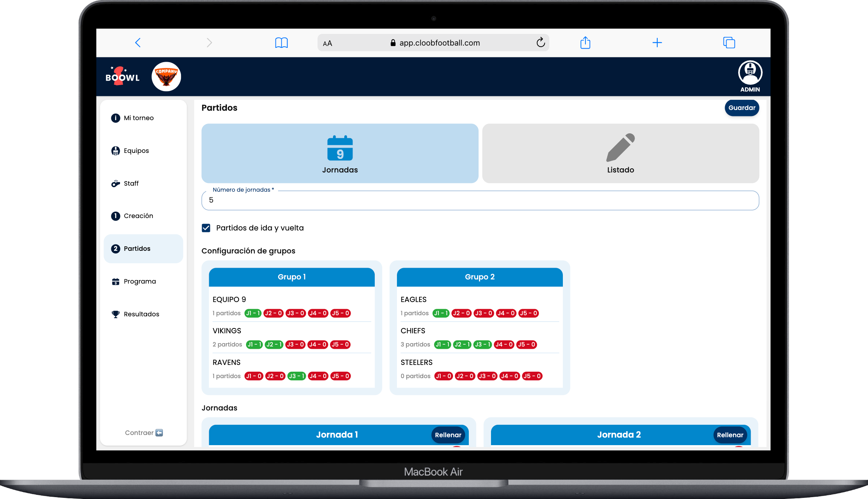Uncheck Partidos de ida y vuelta
868x499 pixels.
pos(206,228)
